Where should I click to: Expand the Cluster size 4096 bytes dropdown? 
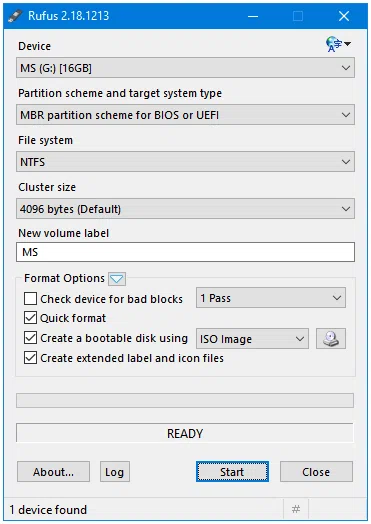[185, 209]
